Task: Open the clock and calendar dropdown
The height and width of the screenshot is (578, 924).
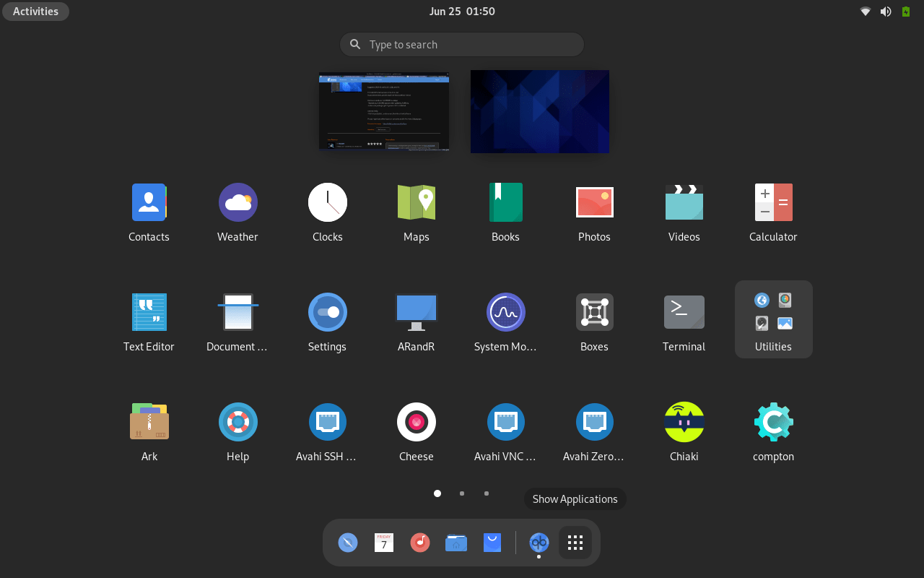Action: [462, 11]
